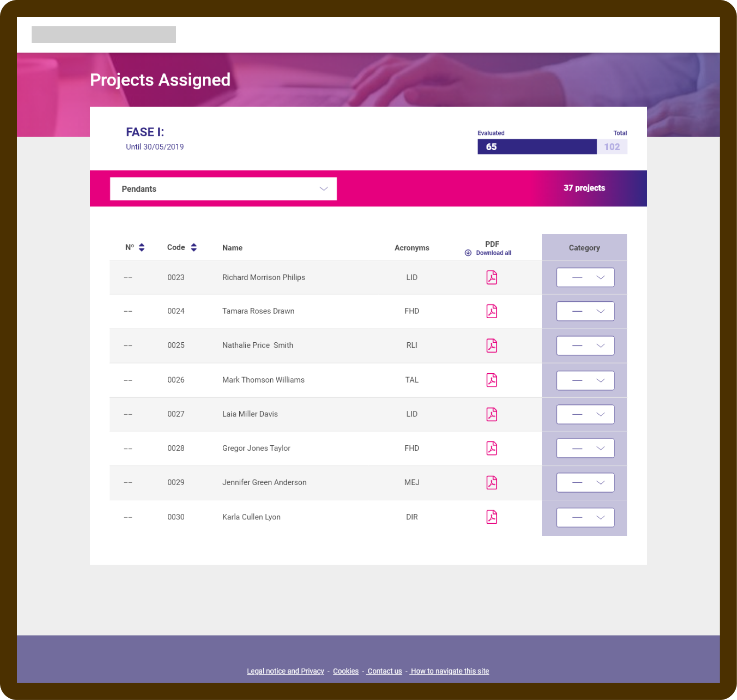
Task: Open Contact us footer link
Action: click(384, 671)
